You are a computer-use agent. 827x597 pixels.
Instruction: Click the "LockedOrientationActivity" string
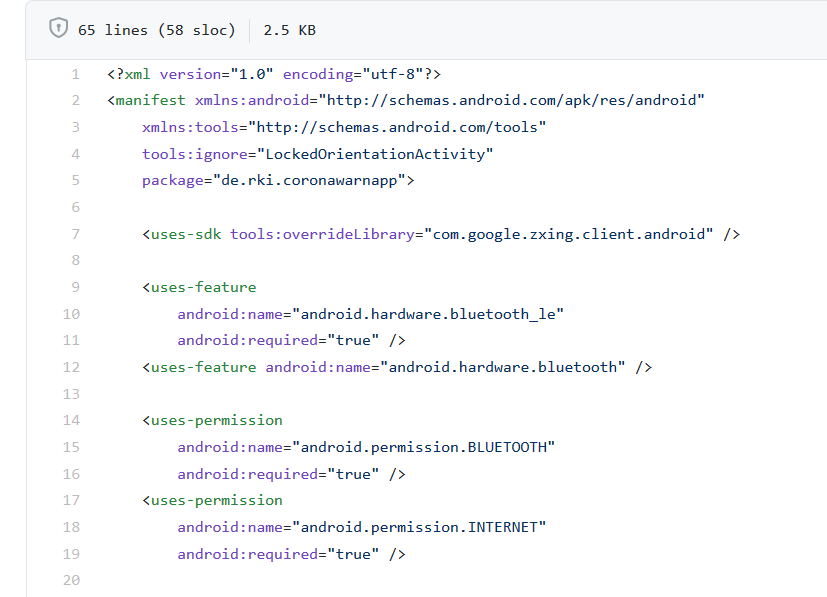[x=376, y=154]
